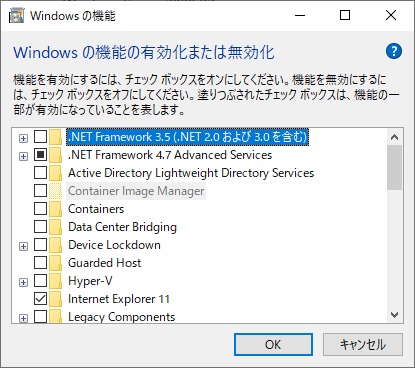Expand the Hyper-V feature node
The height and width of the screenshot is (368, 415).
23,282
